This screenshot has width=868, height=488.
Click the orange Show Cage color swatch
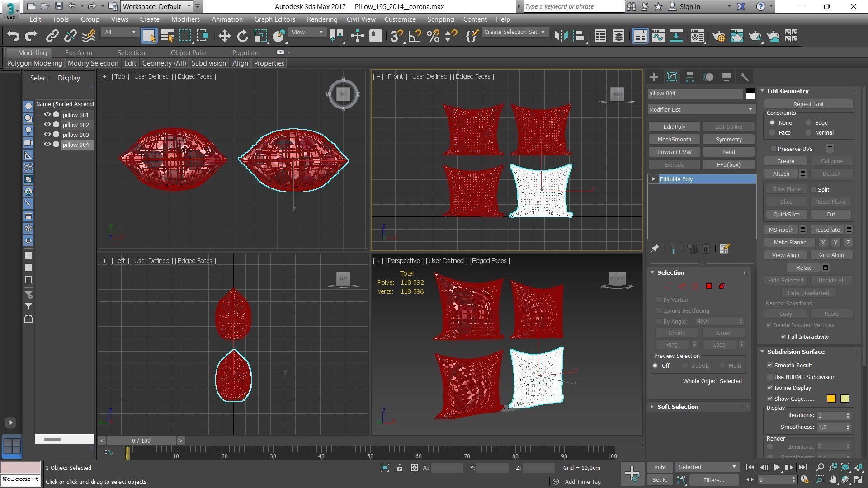point(831,399)
